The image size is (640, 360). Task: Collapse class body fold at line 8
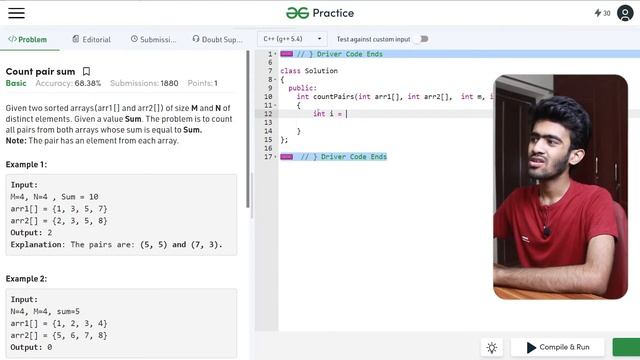(275, 80)
